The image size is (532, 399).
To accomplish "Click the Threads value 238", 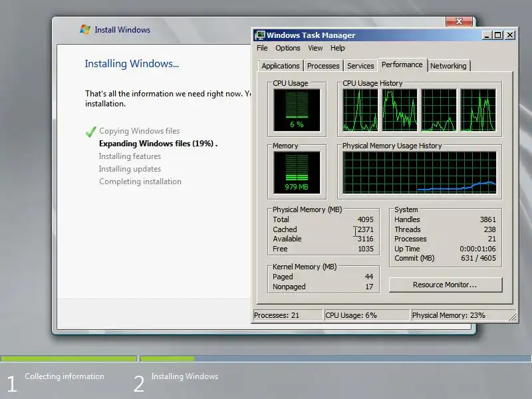I will [489, 229].
